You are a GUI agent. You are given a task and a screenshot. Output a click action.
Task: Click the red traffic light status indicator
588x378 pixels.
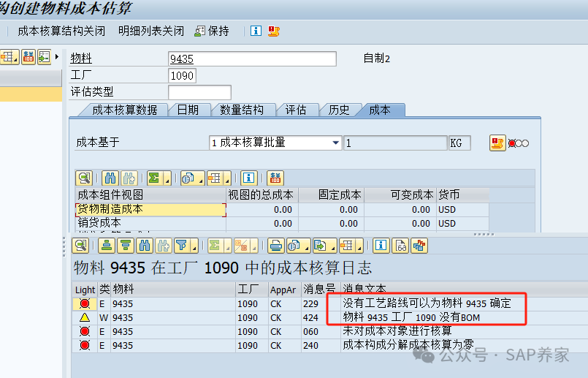tap(519, 143)
